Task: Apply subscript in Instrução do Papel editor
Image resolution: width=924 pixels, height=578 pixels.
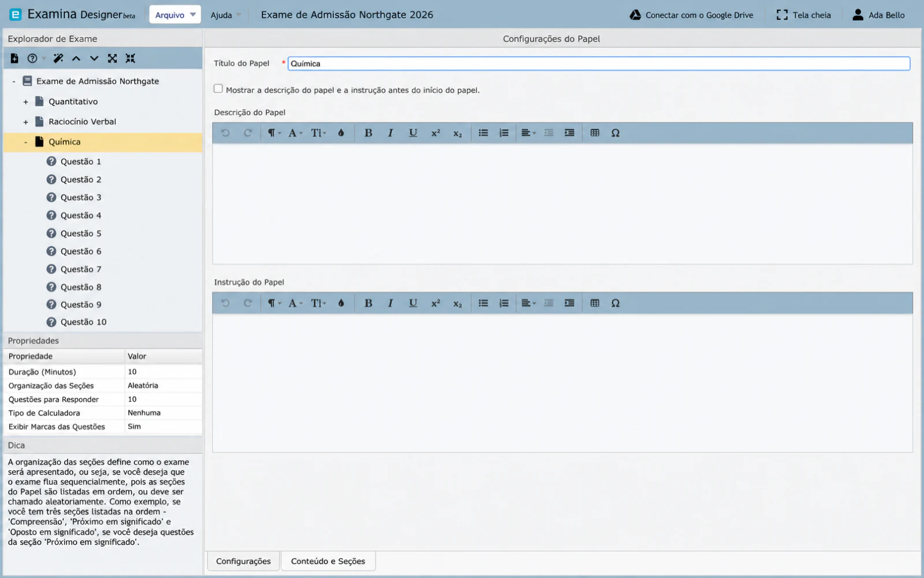Action: point(457,303)
